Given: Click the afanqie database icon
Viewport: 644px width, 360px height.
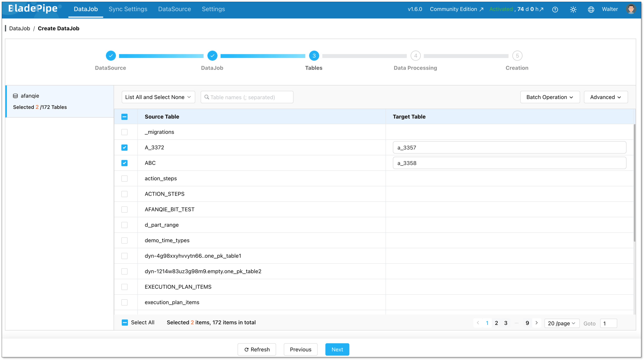Looking at the screenshot, I should (15, 96).
